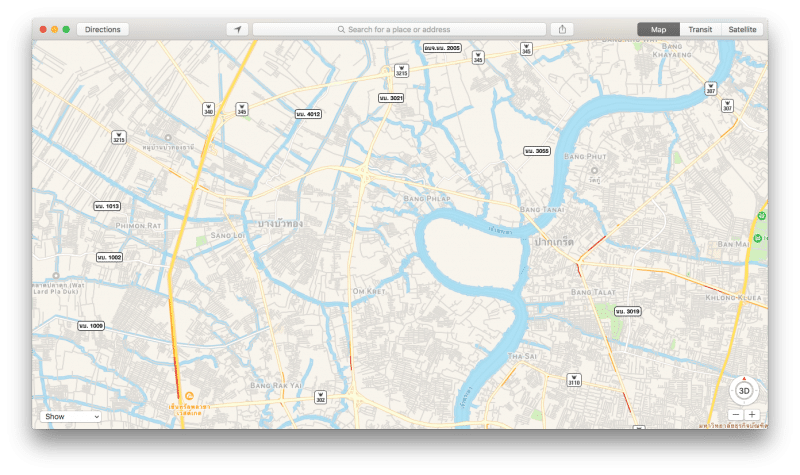The height and width of the screenshot is (475, 800).
Task: Click the 3215 shield beside นบ. 3021
Action: 402,70
